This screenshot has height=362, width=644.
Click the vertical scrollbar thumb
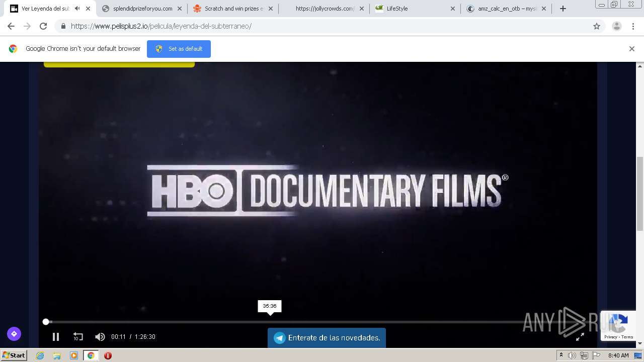click(640, 193)
